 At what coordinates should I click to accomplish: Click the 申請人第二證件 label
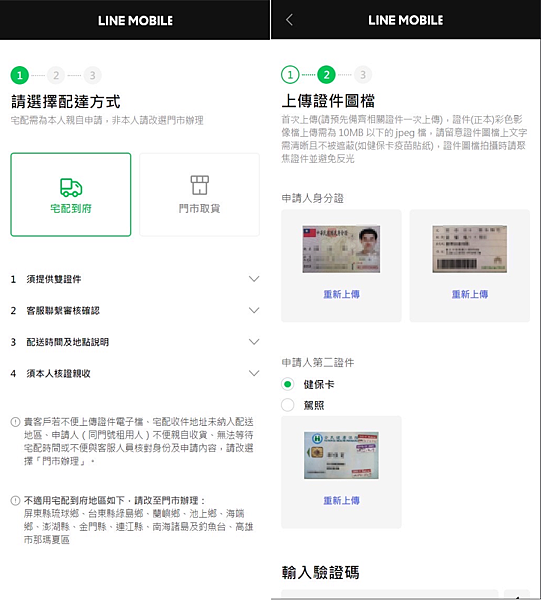(x=318, y=362)
